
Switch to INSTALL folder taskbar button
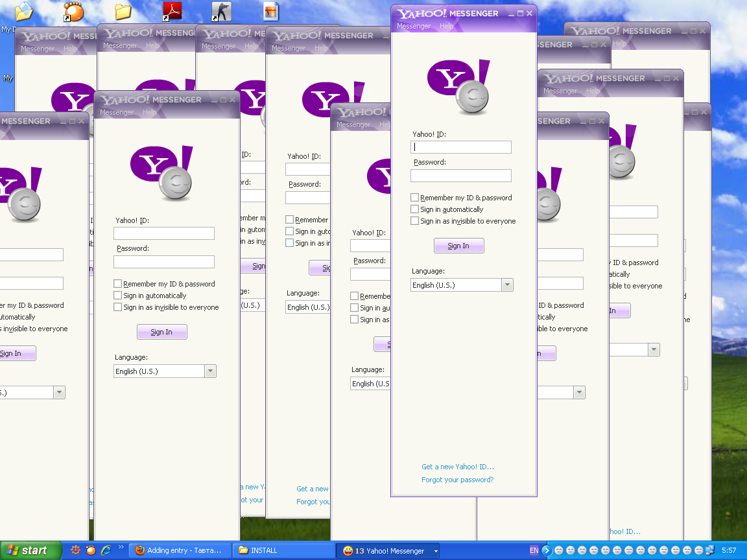pos(284,550)
